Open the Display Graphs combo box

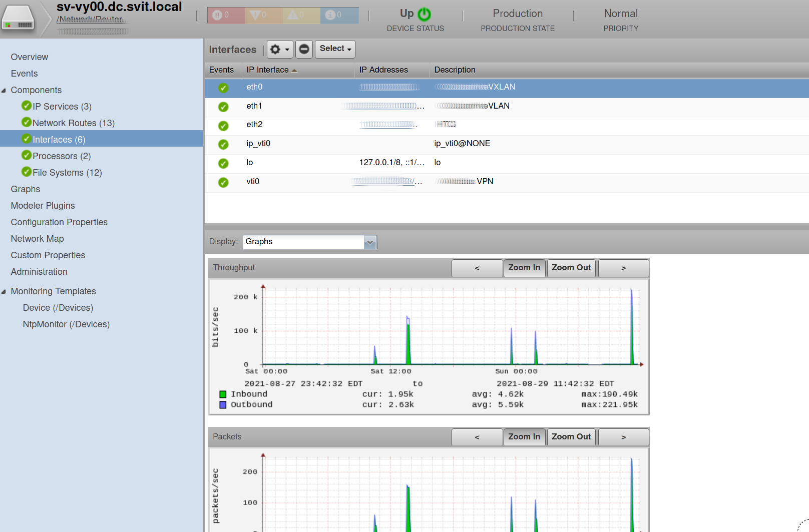tap(369, 242)
